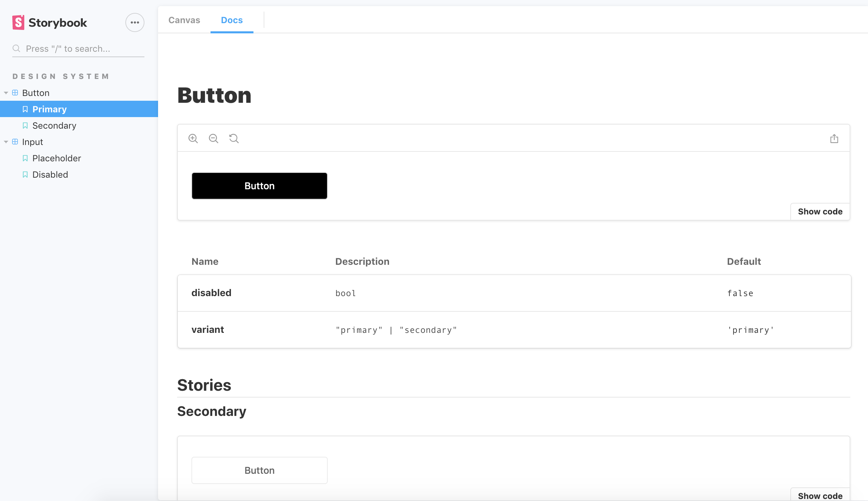This screenshot has width=868, height=501.
Task: Click the Disabled input story
Action: coord(50,174)
